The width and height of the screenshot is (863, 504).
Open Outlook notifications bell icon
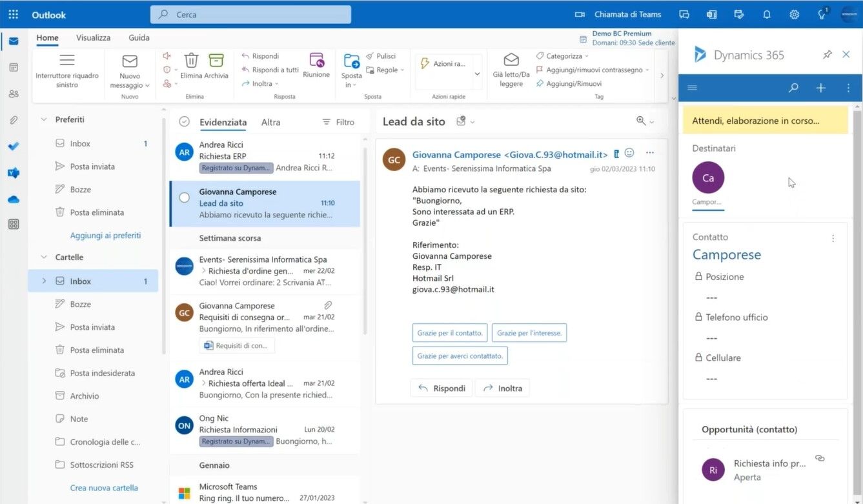click(x=767, y=14)
